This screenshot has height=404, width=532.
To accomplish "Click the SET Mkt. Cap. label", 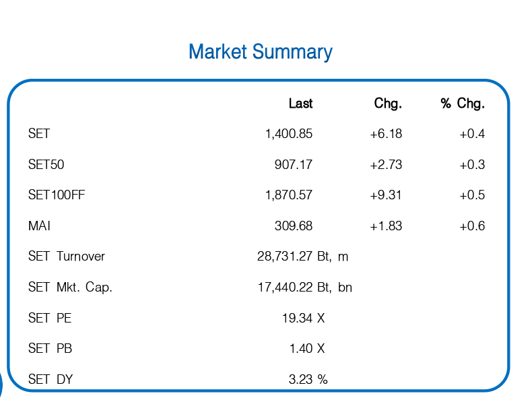I will tap(70, 288).
